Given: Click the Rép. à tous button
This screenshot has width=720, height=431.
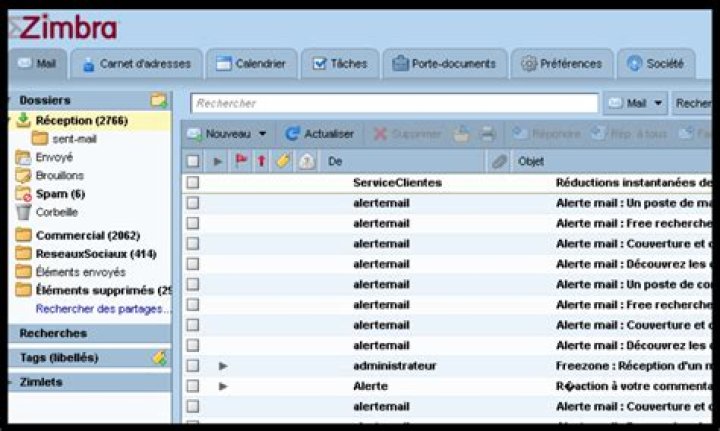Looking at the screenshot, I should click(629, 134).
